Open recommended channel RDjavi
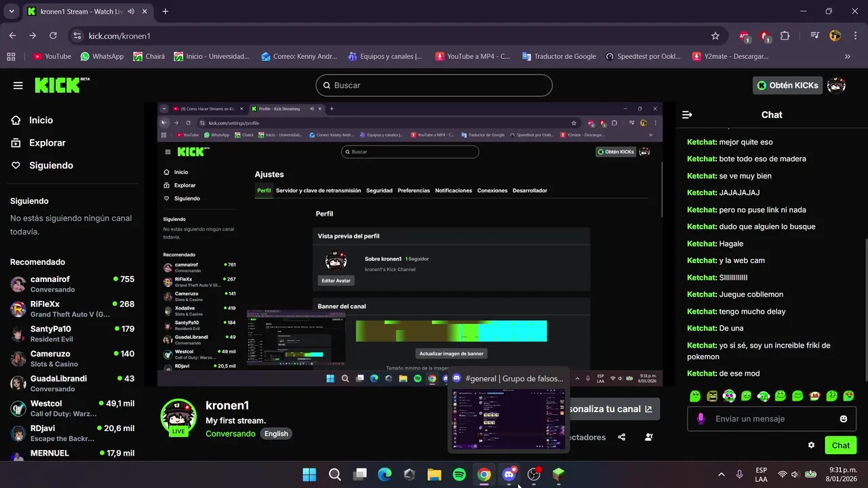The width and height of the screenshot is (868, 488). [x=73, y=433]
